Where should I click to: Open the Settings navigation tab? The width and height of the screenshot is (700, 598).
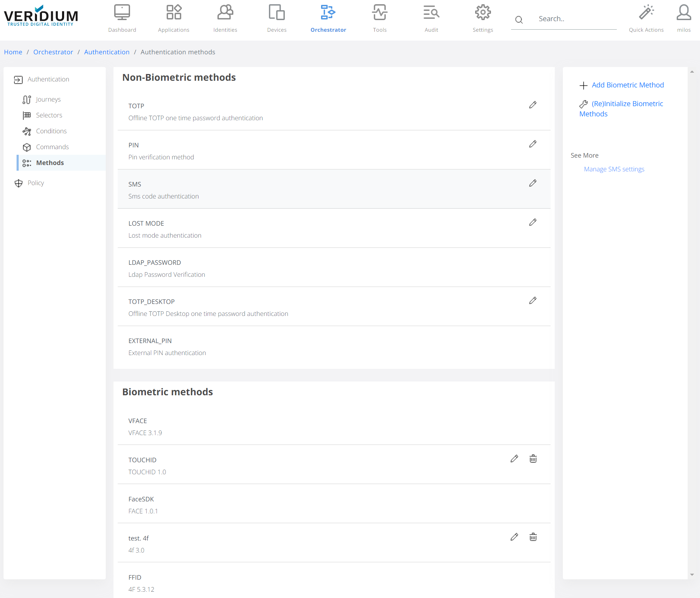[483, 18]
